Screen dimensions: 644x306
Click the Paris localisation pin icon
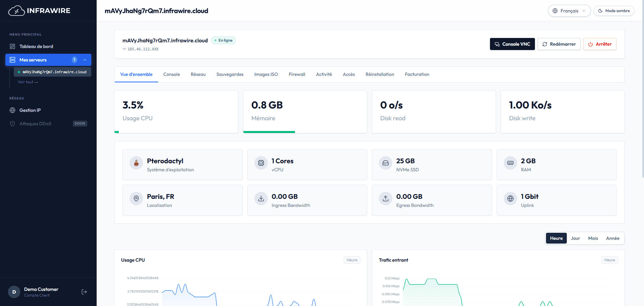pyautogui.click(x=136, y=199)
